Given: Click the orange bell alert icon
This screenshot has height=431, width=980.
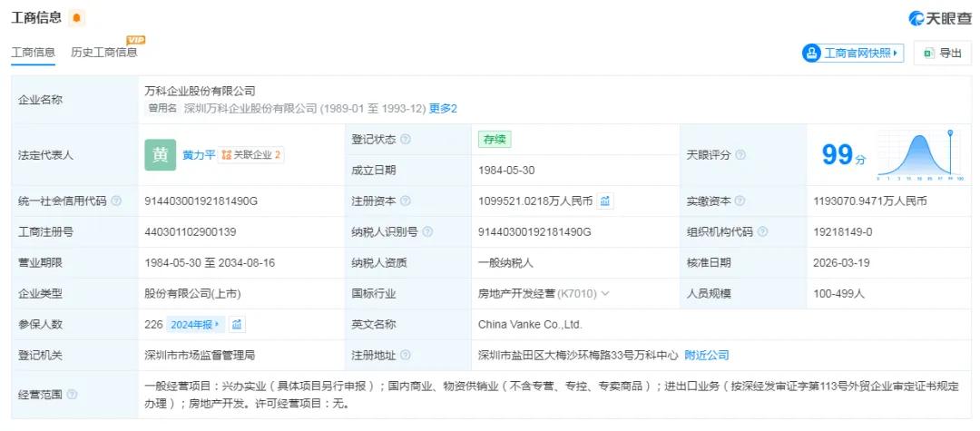Looking at the screenshot, I should click(x=76, y=18).
